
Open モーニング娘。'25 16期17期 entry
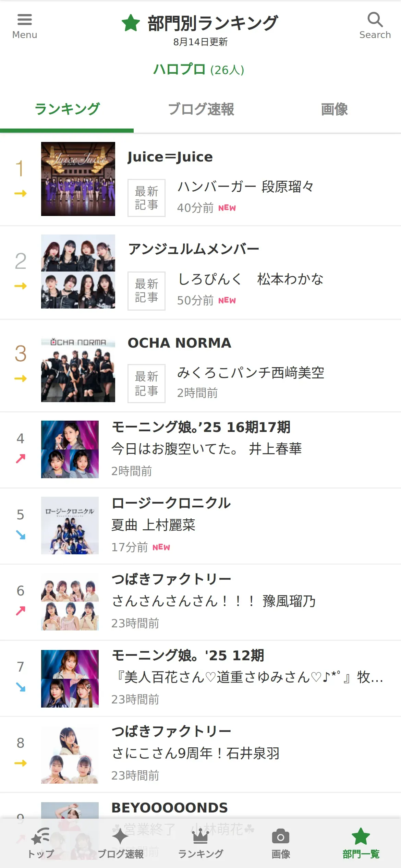[x=200, y=450]
